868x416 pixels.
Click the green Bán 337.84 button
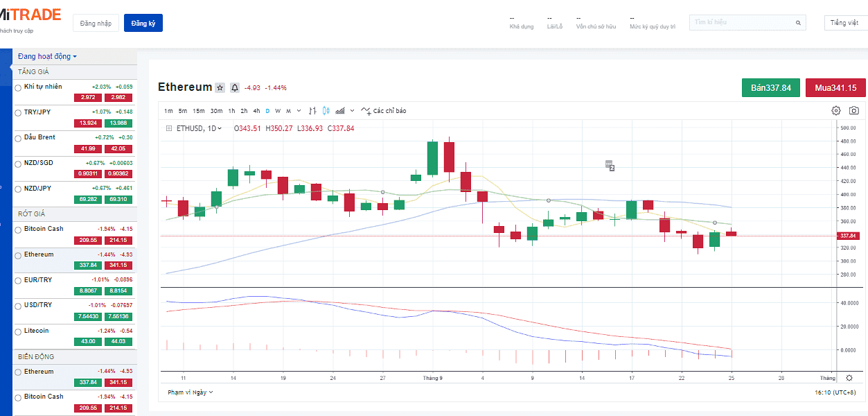tap(770, 88)
